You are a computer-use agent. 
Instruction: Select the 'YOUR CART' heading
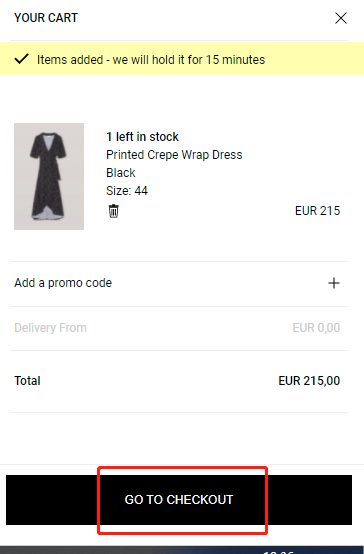46,18
